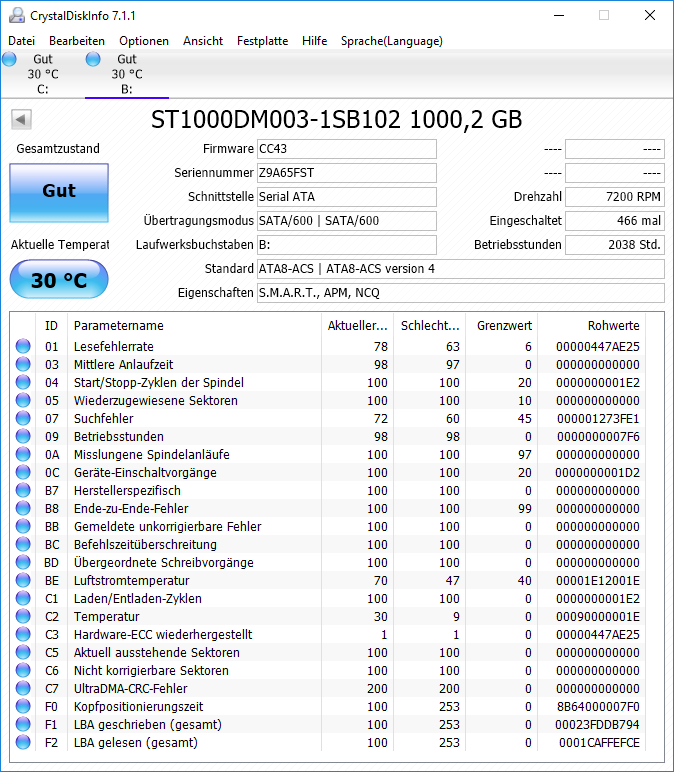Click the Gesamtzustand label
The height and width of the screenshot is (772, 674).
[x=58, y=149]
